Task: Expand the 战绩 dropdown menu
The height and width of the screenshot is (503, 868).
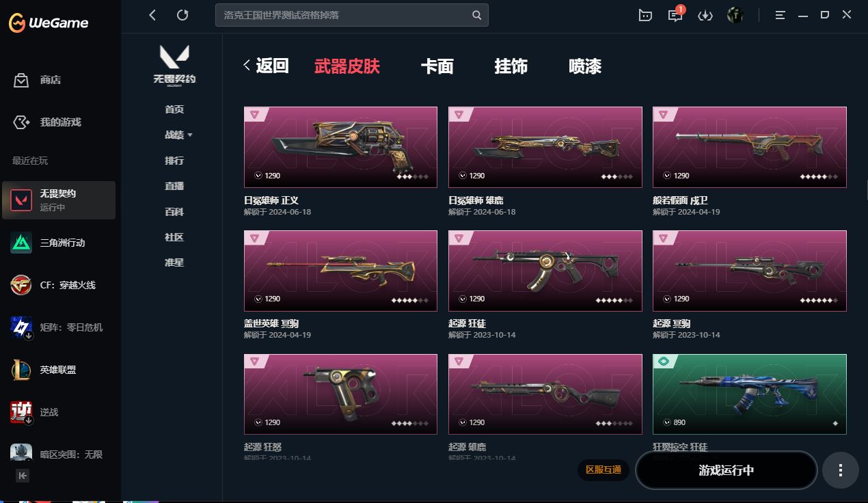Action: click(x=178, y=135)
